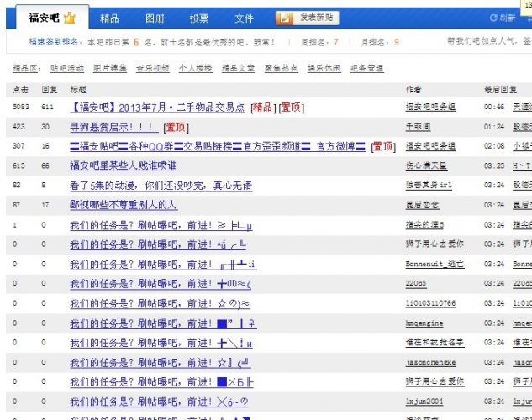Click the 刷新 refresh icon
This screenshot has height=420, width=532.
(494, 18)
